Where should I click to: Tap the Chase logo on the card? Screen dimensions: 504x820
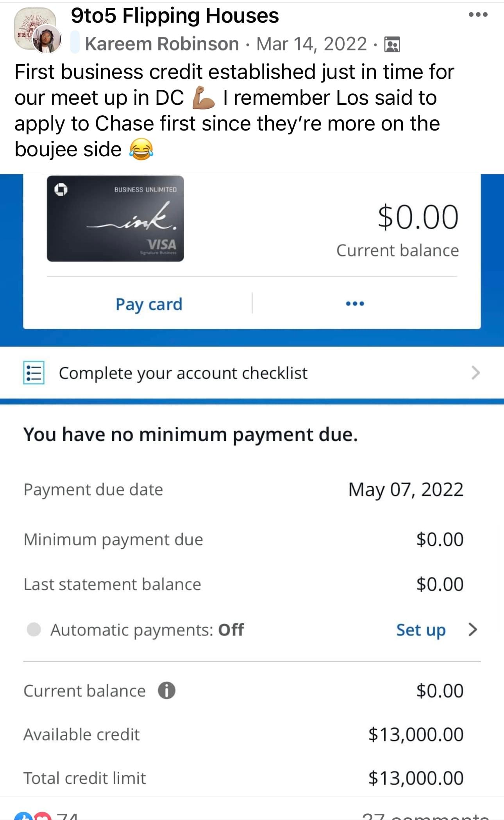click(x=61, y=190)
